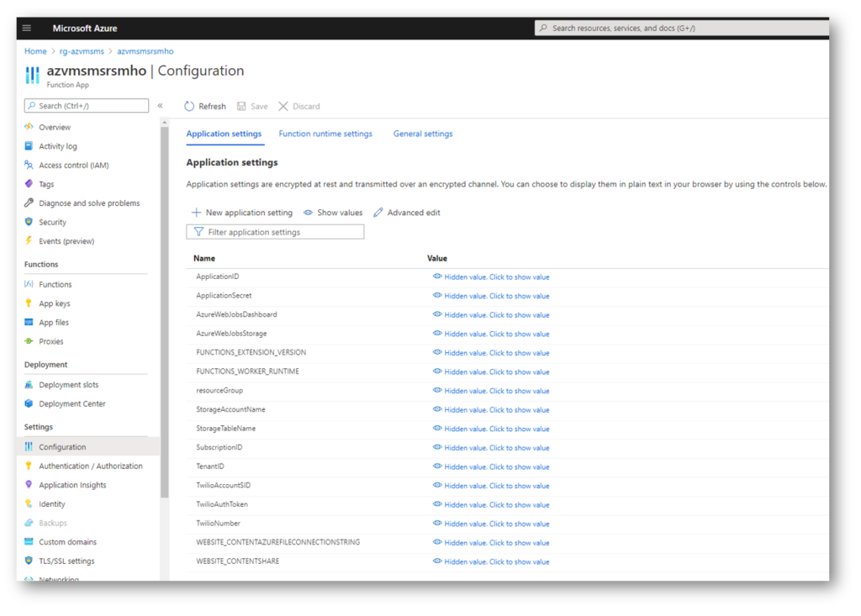Click Hidden value link for FUNCTIONS_WORKER_RUNTIME
The image size is (861, 616).
[496, 372]
